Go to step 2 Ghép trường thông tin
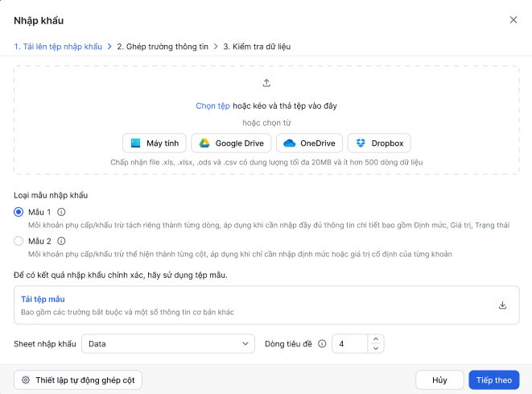The width and height of the screenshot is (532, 394). click(163, 47)
